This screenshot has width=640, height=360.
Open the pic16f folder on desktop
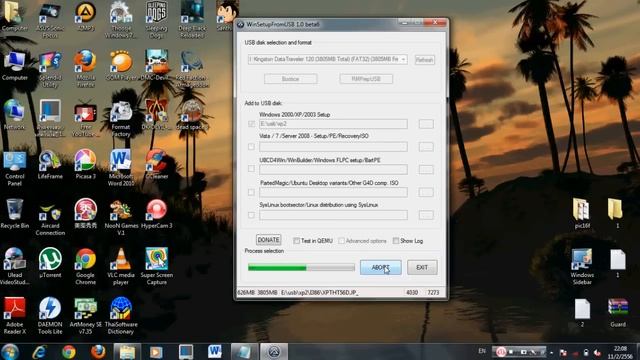pyautogui.click(x=582, y=213)
